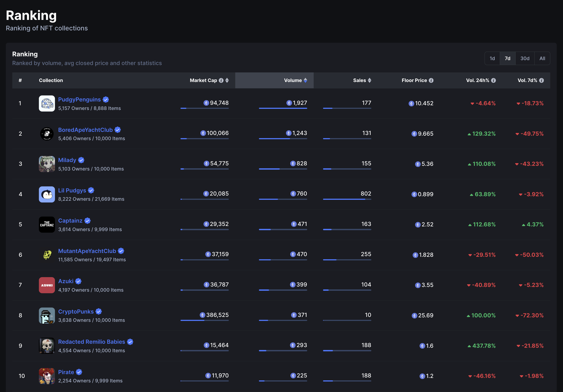The image size is (563, 392).
Task: Click the PudgyPenguins igloo avatar
Action: point(47,103)
